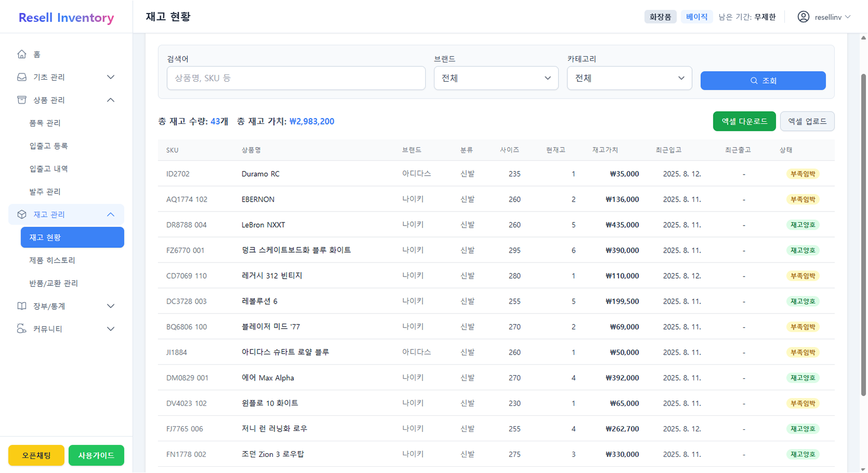Switch to the 베이직 tab
Image resolution: width=868 pixels, height=473 pixels.
click(x=697, y=16)
